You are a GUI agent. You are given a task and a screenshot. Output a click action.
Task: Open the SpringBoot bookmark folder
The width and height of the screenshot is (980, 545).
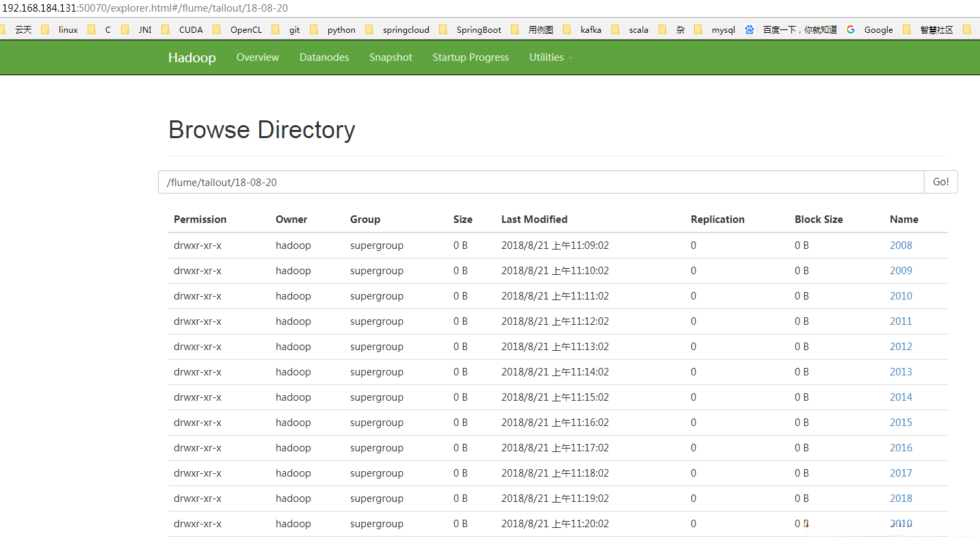(478, 29)
